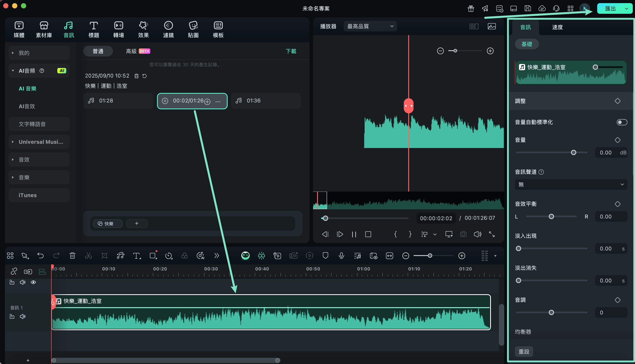Show more timeline tools chevrons

217,256
